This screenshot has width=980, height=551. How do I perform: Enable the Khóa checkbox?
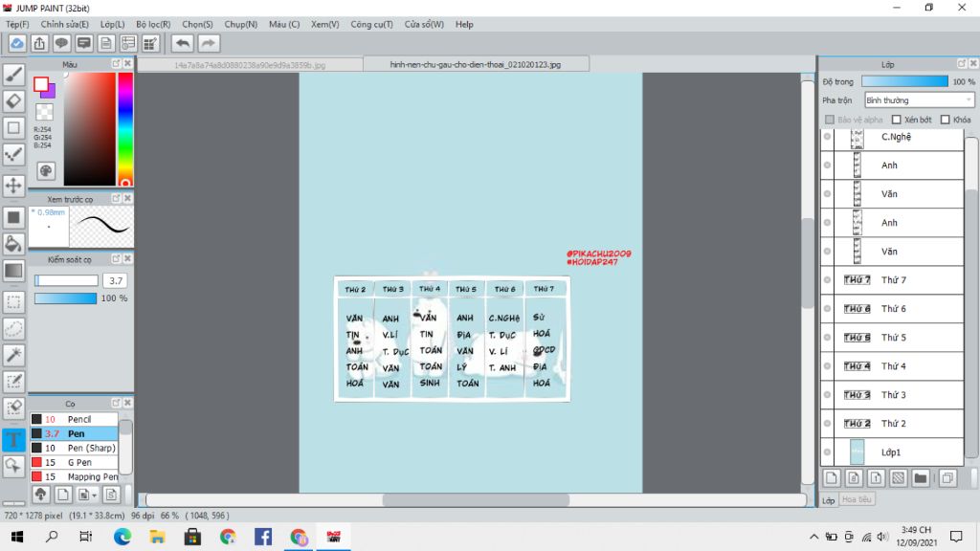point(945,120)
